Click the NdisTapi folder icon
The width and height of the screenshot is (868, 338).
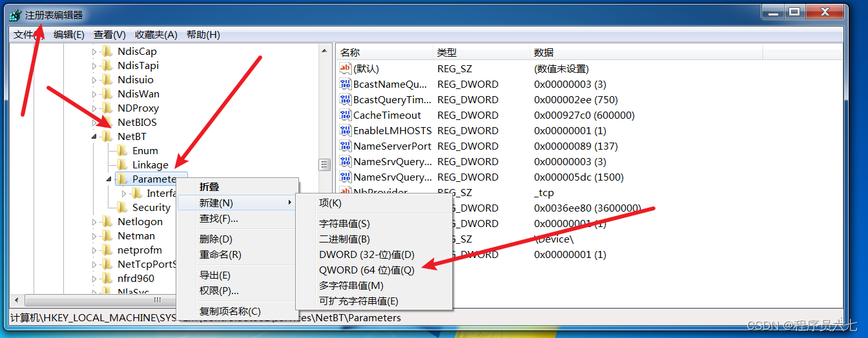click(107, 66)
